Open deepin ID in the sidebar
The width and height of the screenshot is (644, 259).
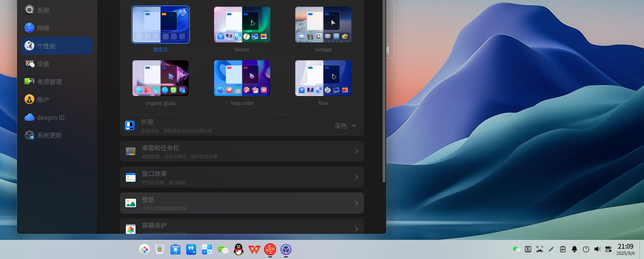(57, 117)
